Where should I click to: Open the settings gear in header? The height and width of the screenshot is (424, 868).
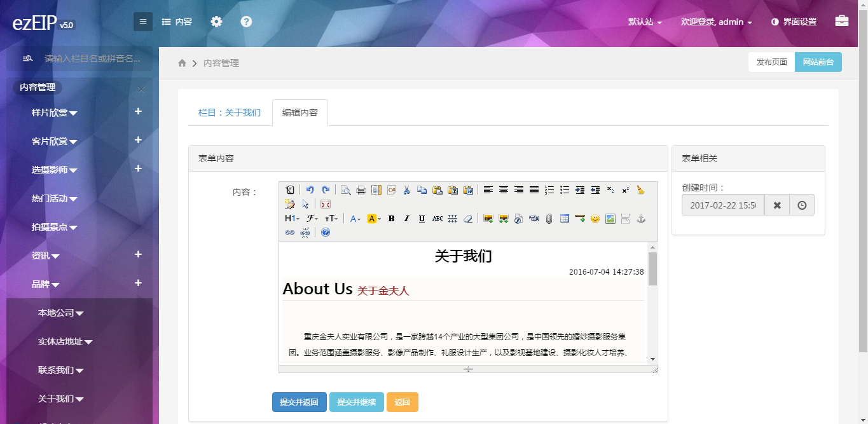pos(217,22)
